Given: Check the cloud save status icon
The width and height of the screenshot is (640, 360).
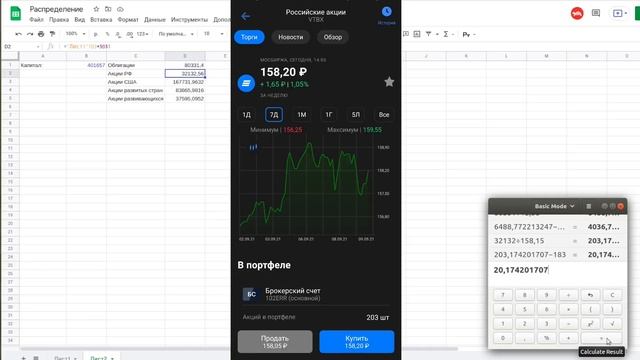Looking at the screenshot, I should 120,9.
